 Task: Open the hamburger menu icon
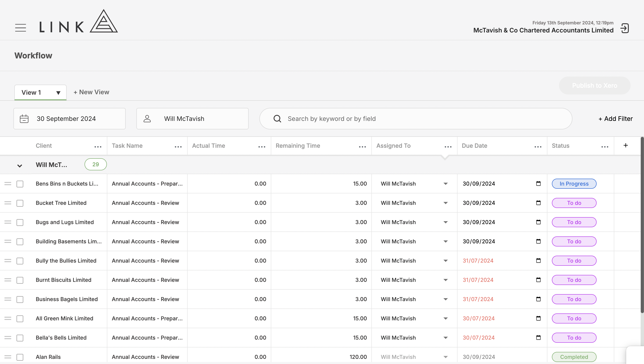point(21,28)
